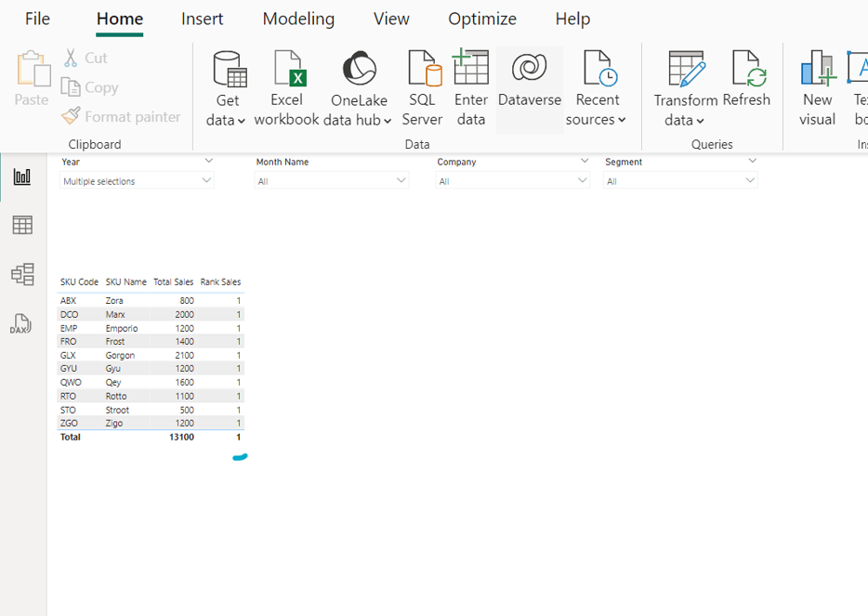Click the Qey name cell
The width and height of the screenshot is (868, 616).
[x=113, y=383]
